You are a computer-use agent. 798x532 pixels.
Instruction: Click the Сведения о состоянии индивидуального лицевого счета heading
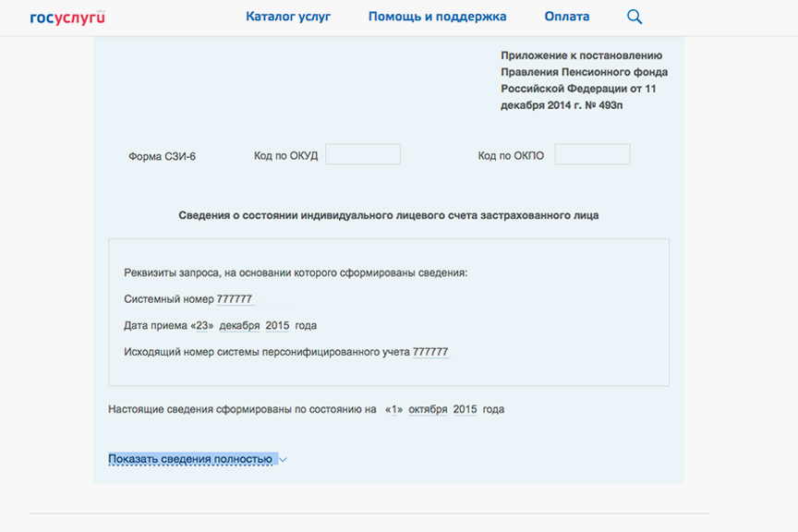point(388,215)
